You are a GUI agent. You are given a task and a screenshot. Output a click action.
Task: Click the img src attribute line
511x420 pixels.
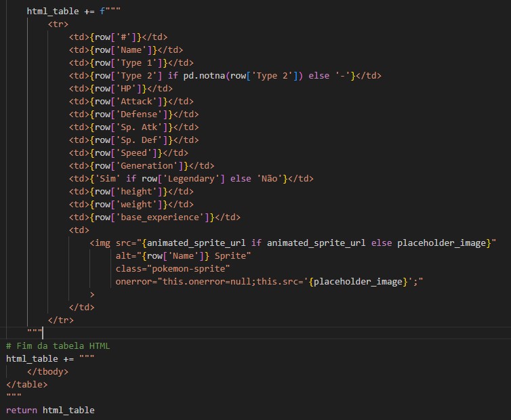tap(293, 243)
